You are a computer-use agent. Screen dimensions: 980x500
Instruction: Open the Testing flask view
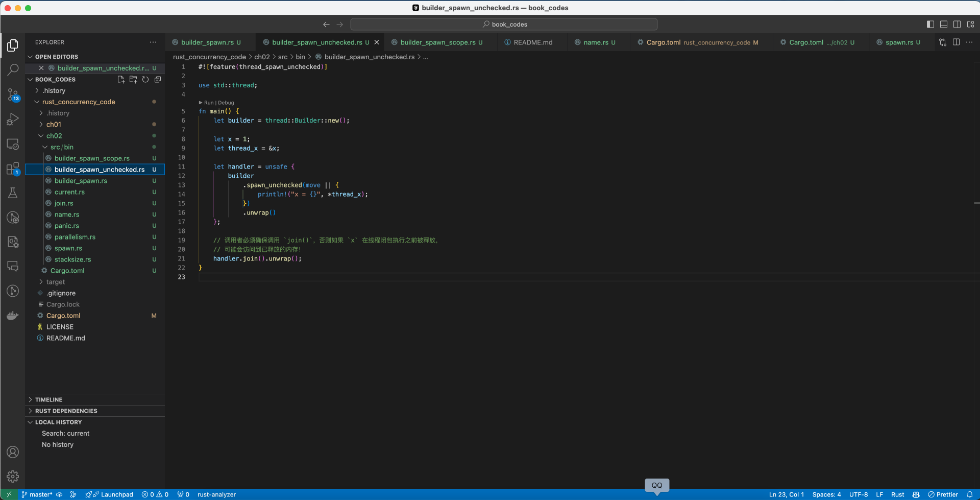pos(13,193)
